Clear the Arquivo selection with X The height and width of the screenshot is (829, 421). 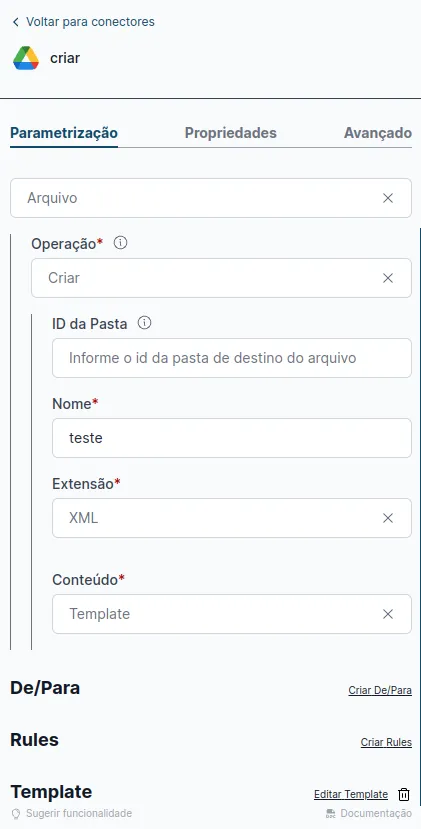click(x=388, y=198)
